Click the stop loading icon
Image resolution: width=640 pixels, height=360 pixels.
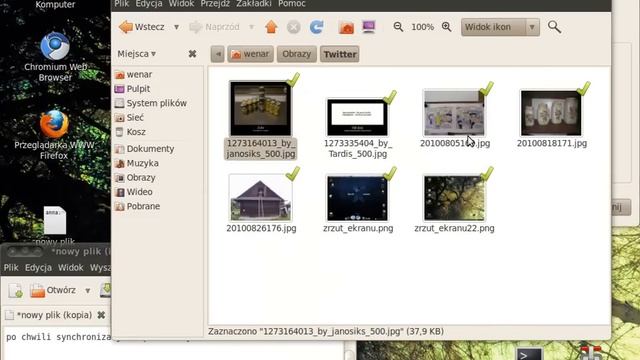point(293,27)
